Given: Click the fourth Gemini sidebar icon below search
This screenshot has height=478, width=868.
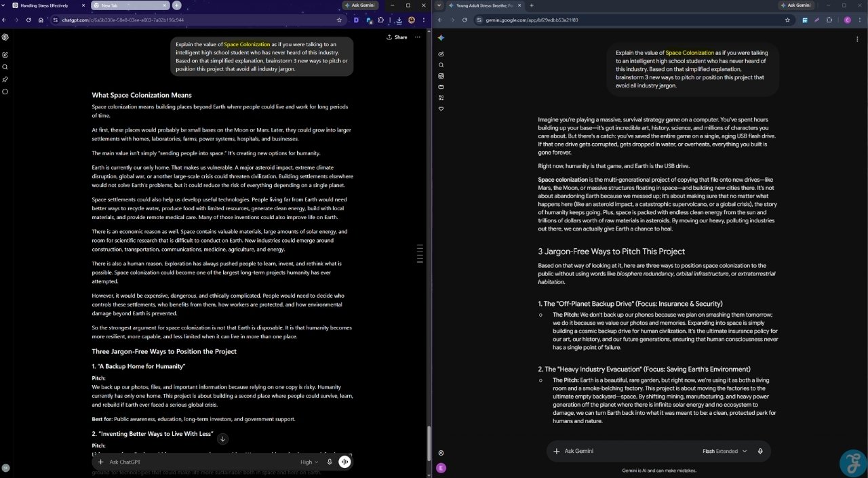Looking at the screenshot, I should tap(441, 76).
